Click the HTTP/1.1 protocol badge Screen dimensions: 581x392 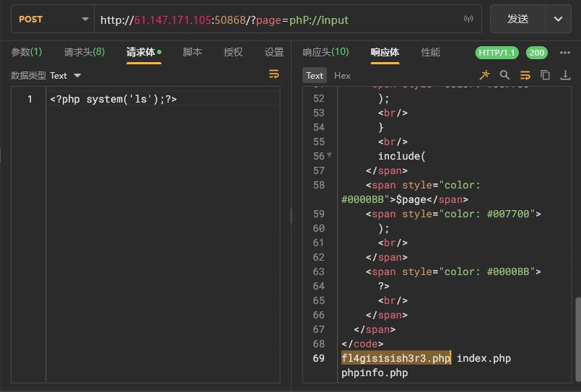[x=497, y=53]
